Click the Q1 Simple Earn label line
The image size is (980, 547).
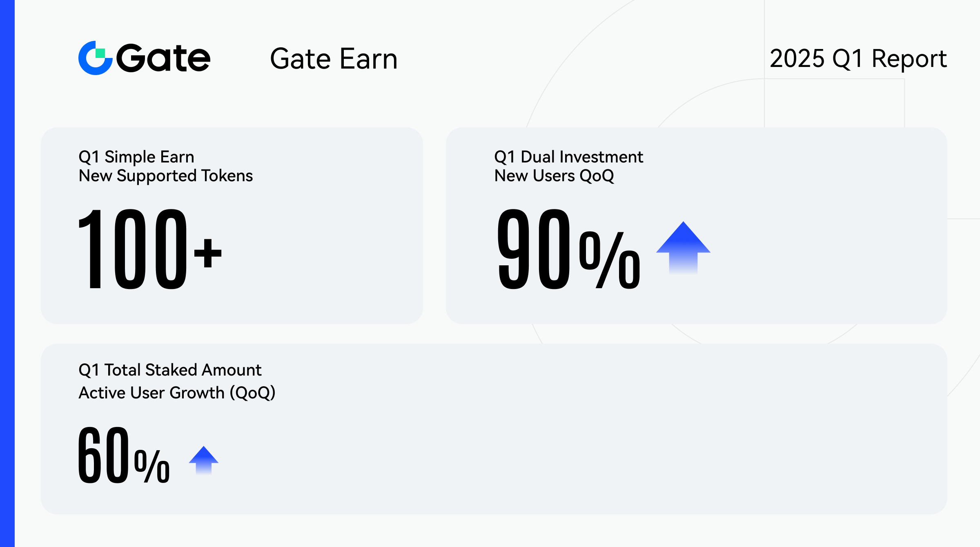coord(136,157)
